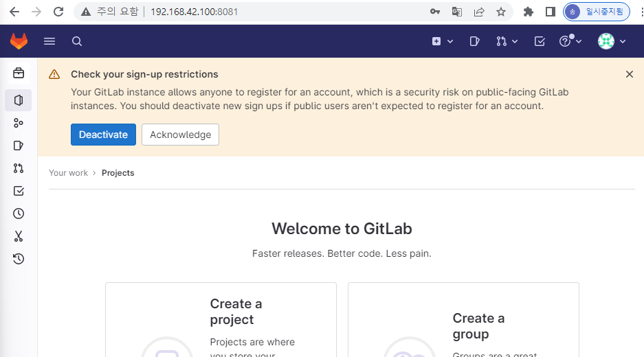The image size is (644, 357).
Task: Open the Merge requests dropdown in navbar
Action: click(x=507, y=41)
